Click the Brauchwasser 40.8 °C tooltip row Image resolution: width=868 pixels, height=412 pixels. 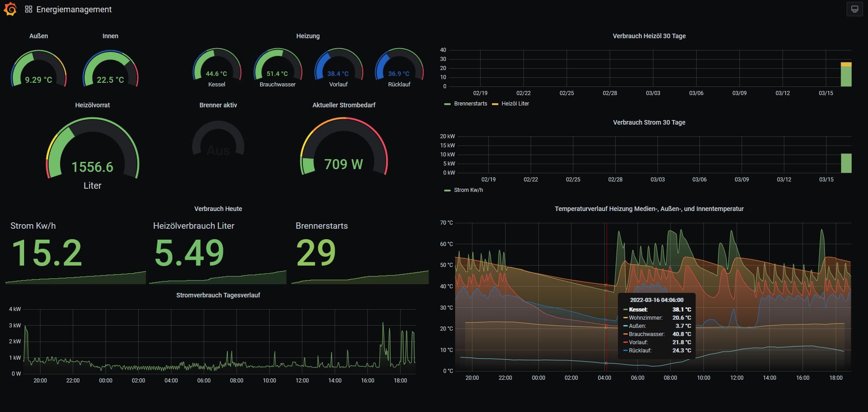click(657, 334)
